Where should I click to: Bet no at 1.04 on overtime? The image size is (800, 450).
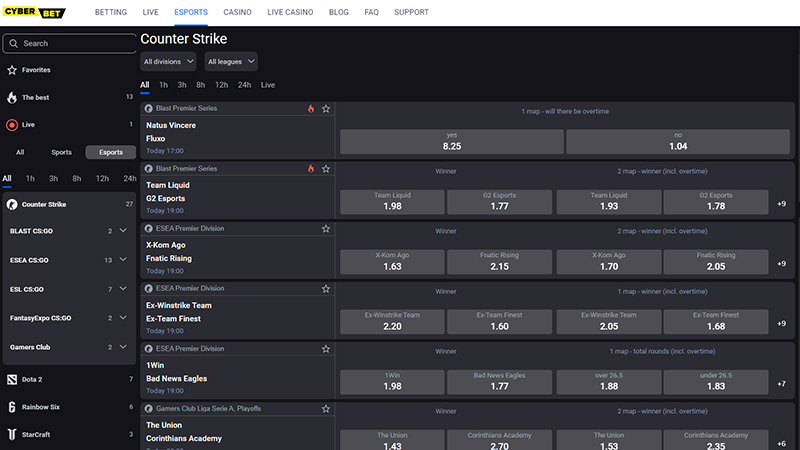[678, 142]
